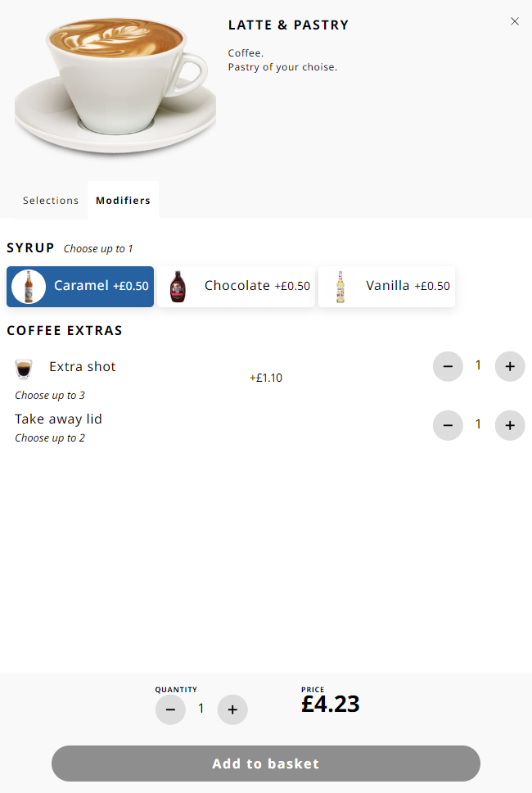Click the COFFEE EXTRAS section heading
The width and height of the screenshot is (532, 793).
pyautogui.click(x=65, y=331)
